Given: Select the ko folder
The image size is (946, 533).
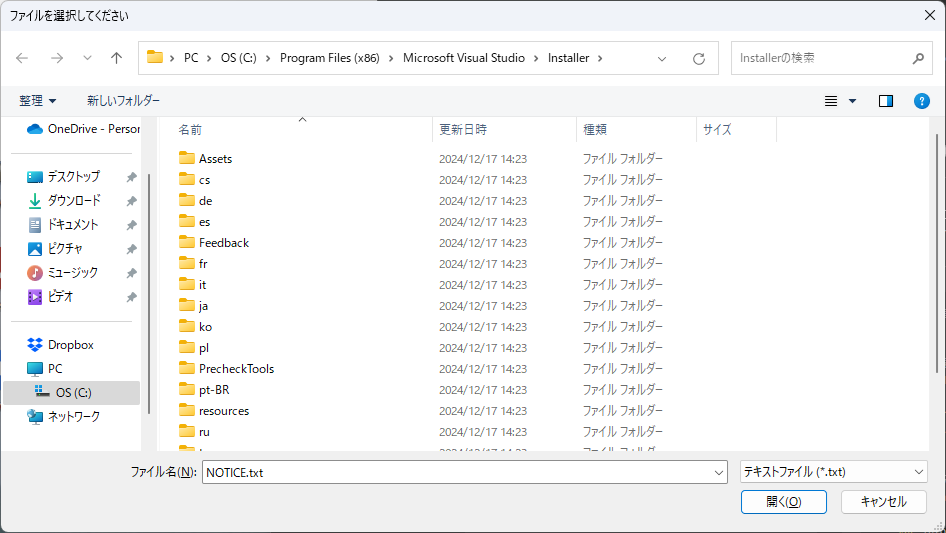Looking at the screenshot, I should [205, 327].
